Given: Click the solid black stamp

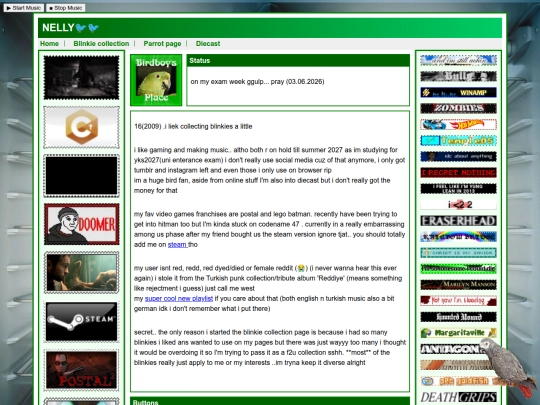Looking at the screenshot, I should tap(82, 176).
